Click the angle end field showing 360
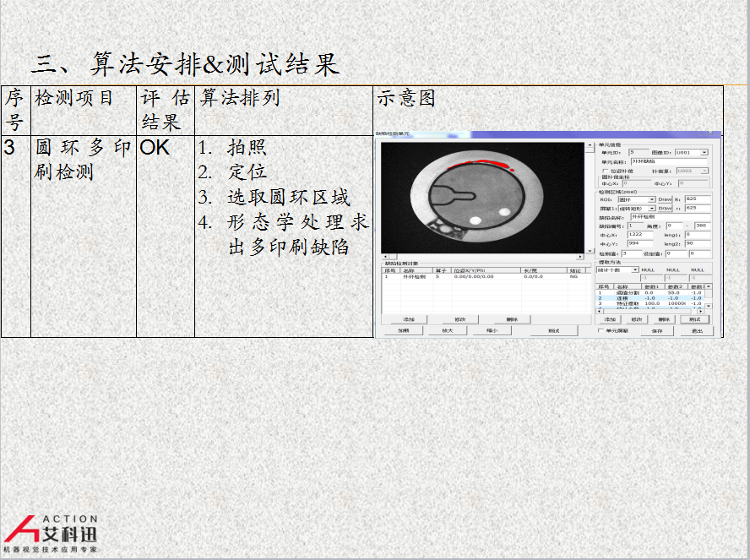This screenshot has width=750, height=560. tap(703, 226)
